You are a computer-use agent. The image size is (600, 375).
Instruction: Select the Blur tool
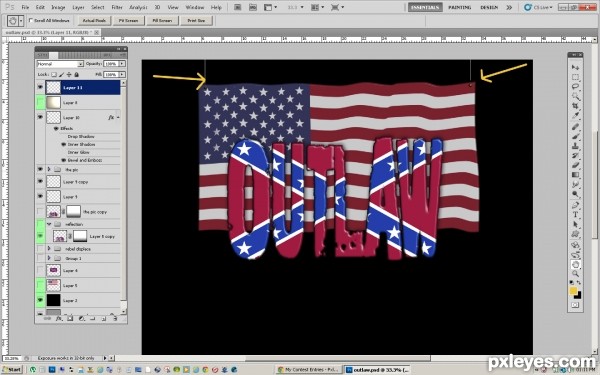[x=575, y=184]
